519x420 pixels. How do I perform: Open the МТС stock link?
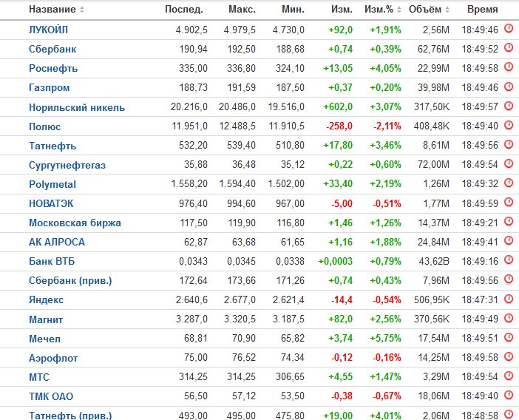tap(38, 377)
